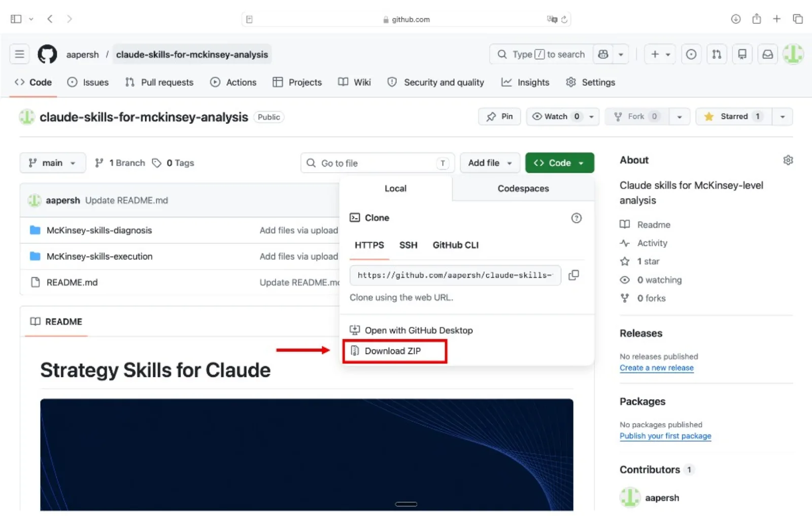Open Security and quality tab
Image resolution: width=812 pixels, height=516 pixels.
click(436, 82)
